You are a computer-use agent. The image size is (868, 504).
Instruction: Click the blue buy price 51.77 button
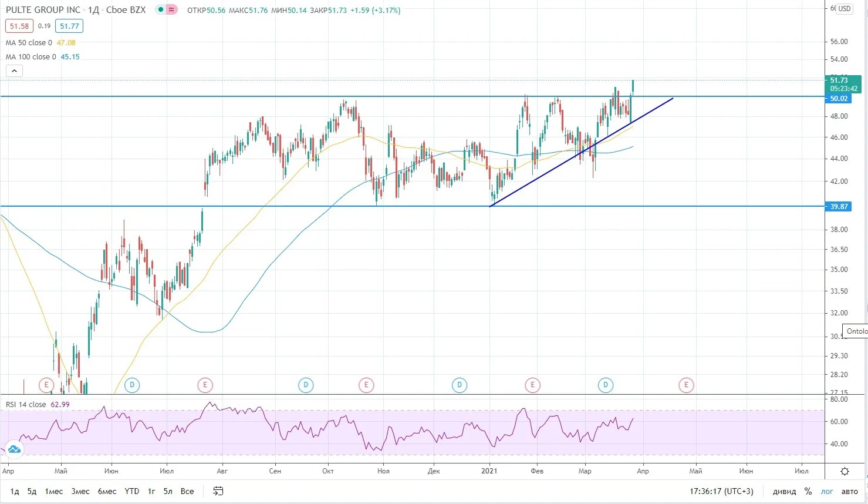pos(69,26)
